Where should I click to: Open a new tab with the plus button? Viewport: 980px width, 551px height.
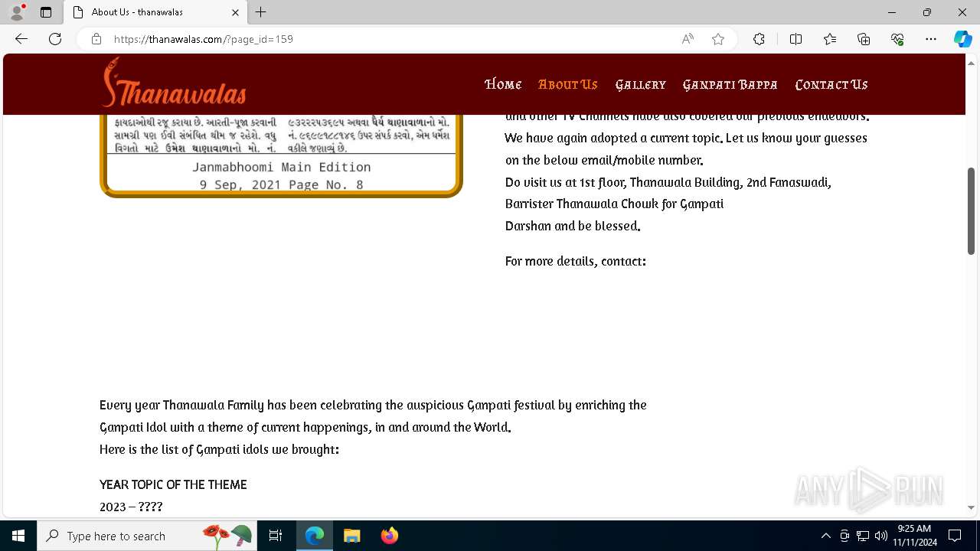click(x=261, y=12)
